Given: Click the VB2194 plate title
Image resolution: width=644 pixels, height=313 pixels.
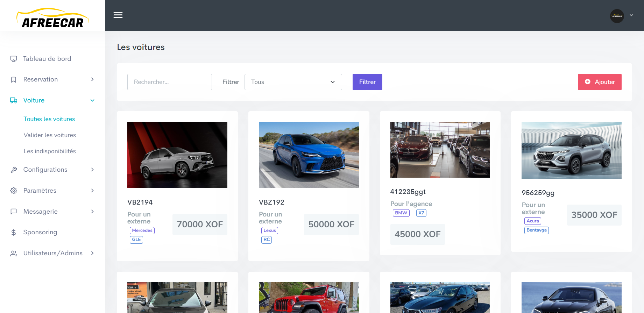Looking at the screenshot, I should tap(140, 202).
